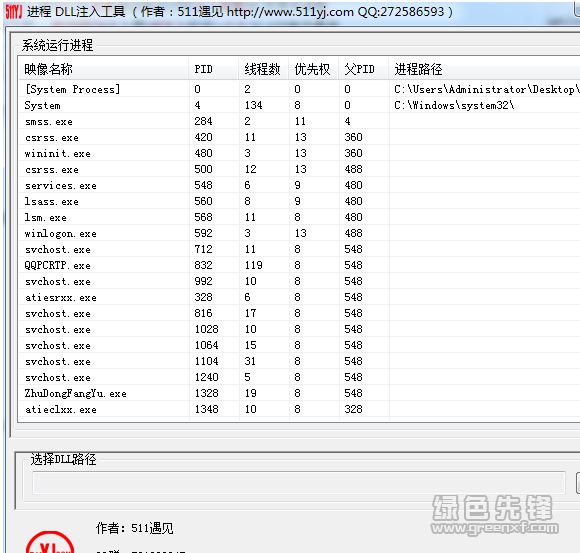The image size is (580, 553).
Task: Select winlogon.exe with PID 592
Action: 300,233
